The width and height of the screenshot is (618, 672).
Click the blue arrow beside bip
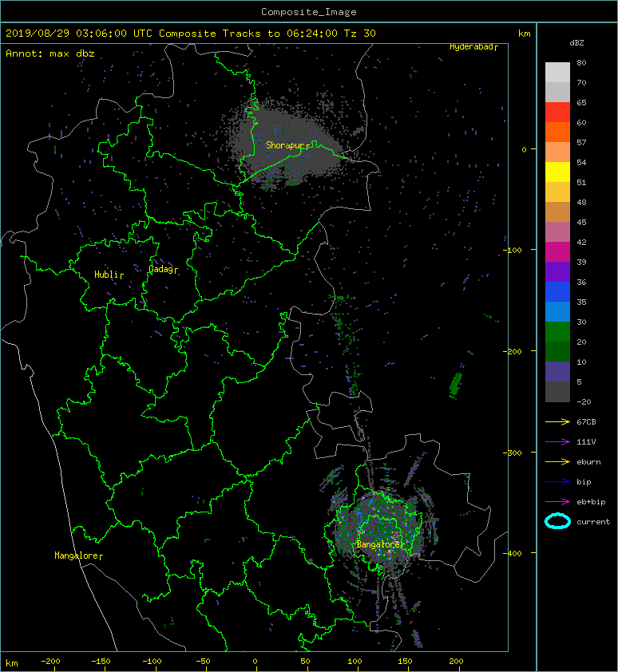557,482
